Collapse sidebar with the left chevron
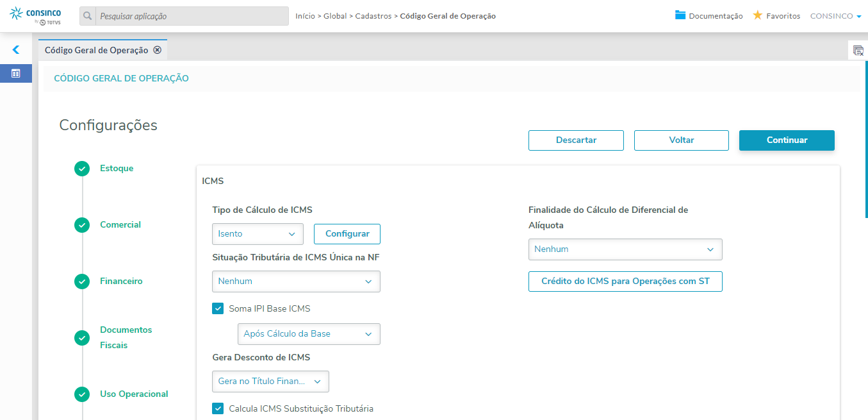The image size is (868, 420). point(16,49)
